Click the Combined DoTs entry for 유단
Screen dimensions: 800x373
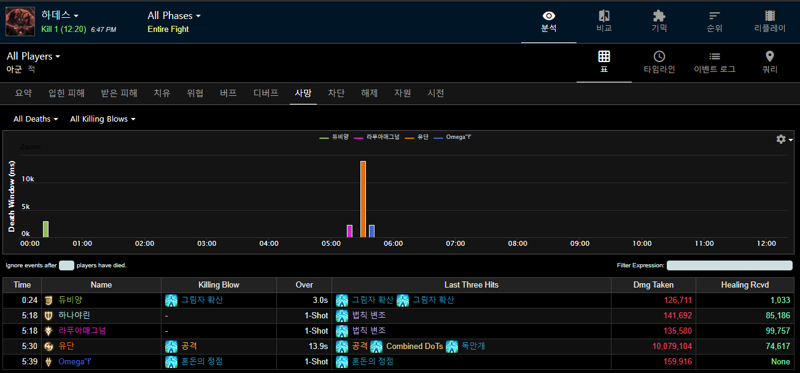414,346
